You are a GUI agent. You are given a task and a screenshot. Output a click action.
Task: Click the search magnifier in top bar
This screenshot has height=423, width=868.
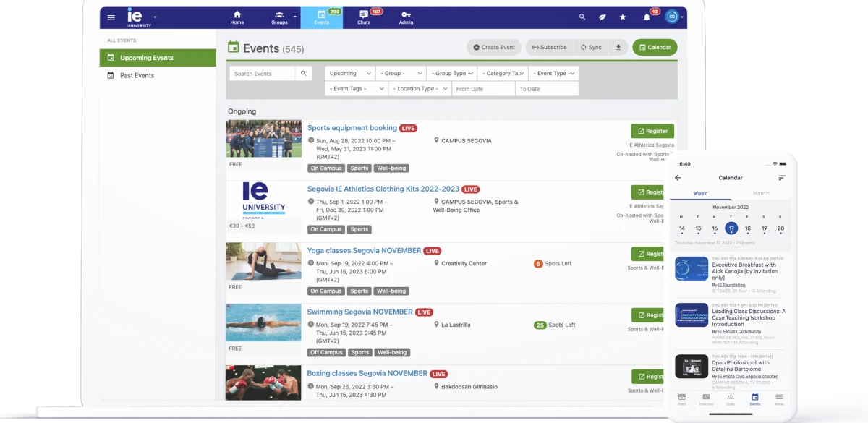(582, 17)
